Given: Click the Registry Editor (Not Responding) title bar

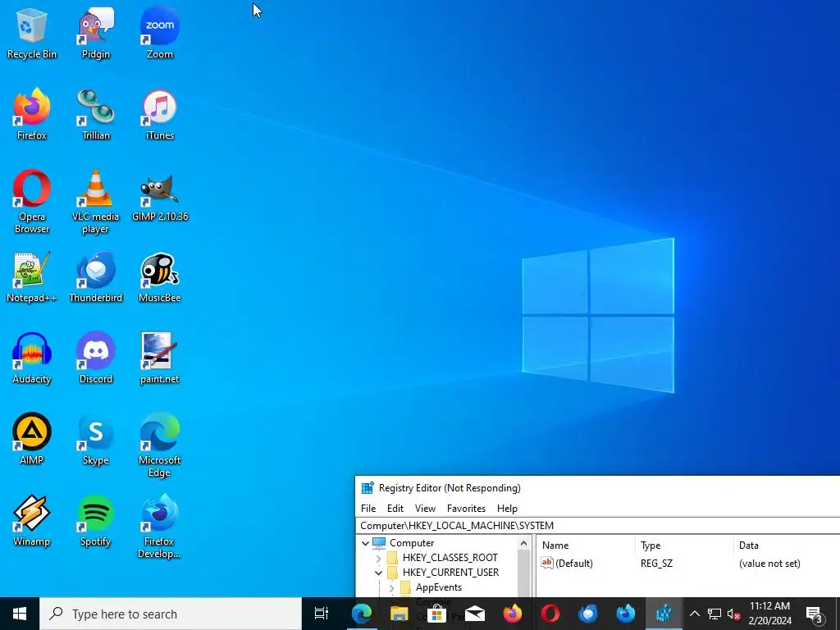Looking at the screenshot, I should pos(597,488).
